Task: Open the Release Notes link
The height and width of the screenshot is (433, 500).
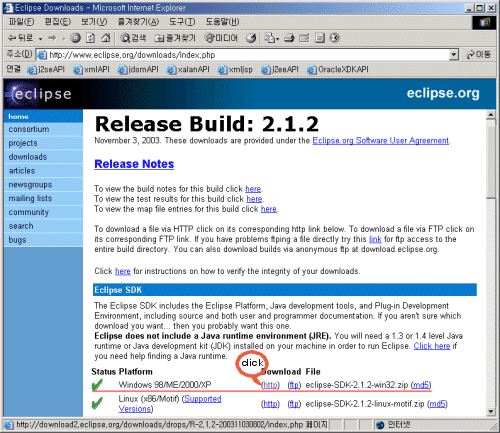Action: coord(134,164)
